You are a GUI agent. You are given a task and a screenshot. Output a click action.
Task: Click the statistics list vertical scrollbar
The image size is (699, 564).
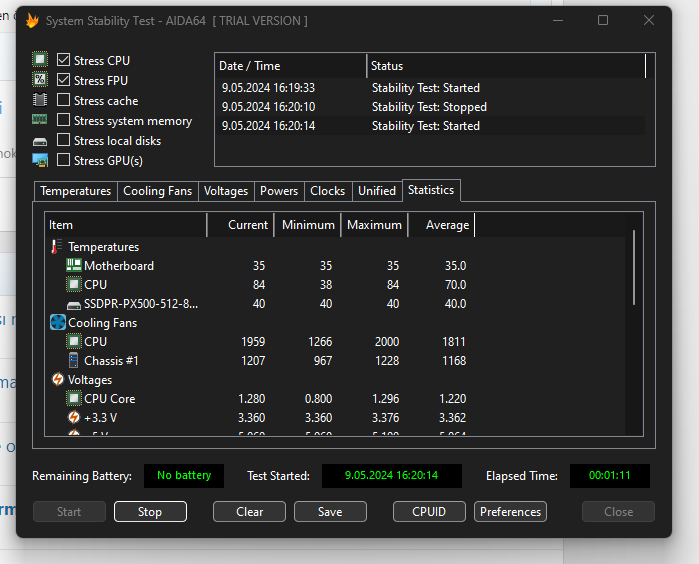(634, 268)
